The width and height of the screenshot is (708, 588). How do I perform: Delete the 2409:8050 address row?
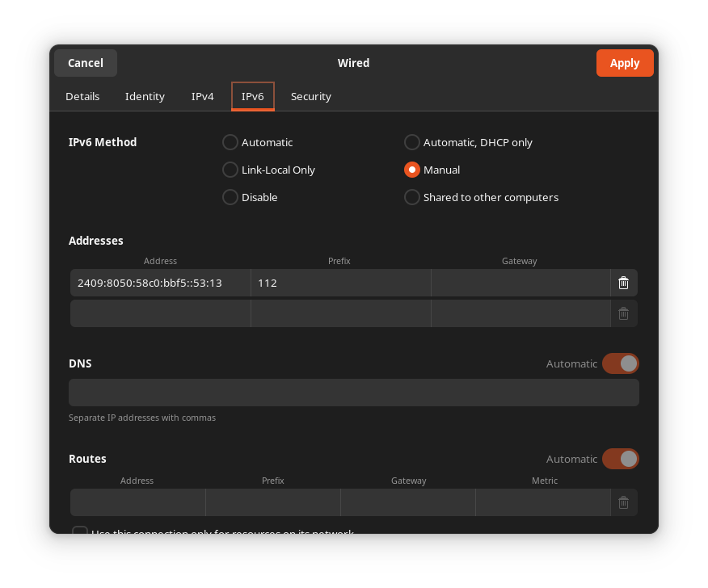tap(623, 283)
